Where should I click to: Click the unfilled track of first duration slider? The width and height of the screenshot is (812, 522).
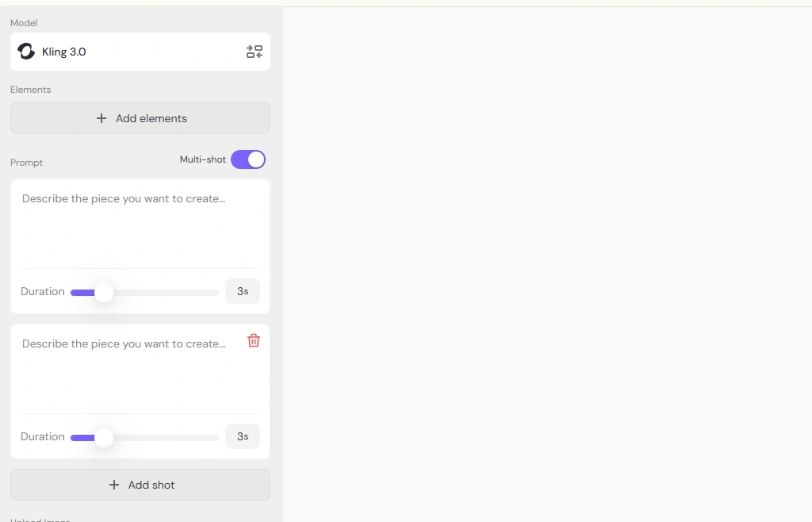166,293
